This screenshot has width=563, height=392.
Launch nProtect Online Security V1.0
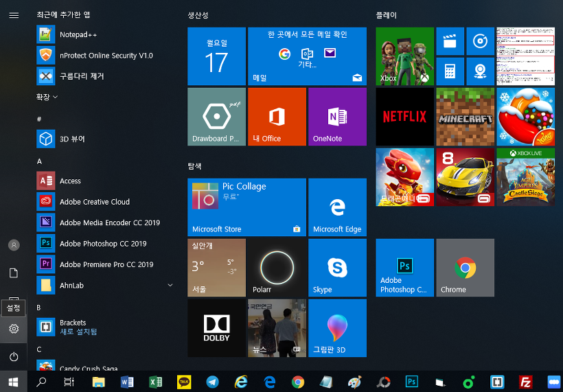(104, 56)
